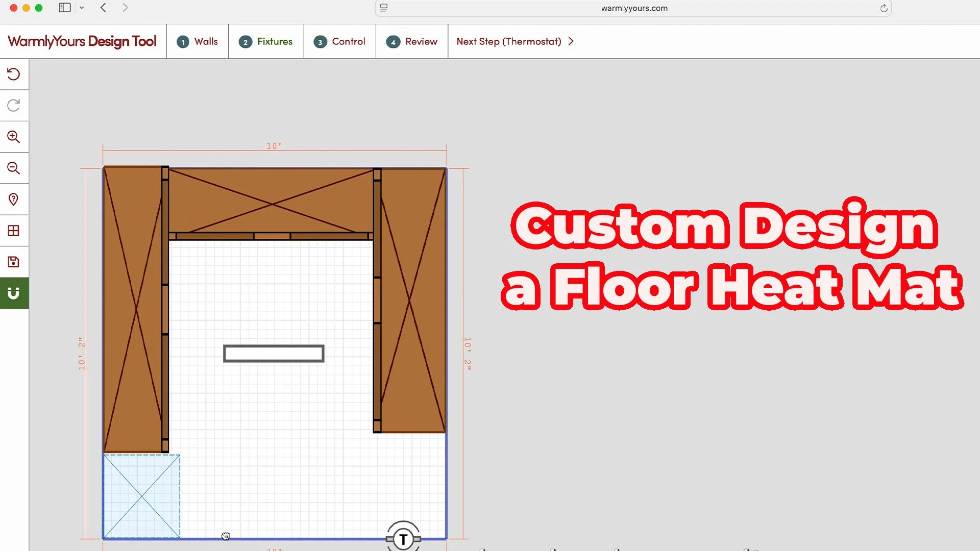Click the tab overview control in Safari
Viewport: 980px width, 551px height.
click(383, 8)
